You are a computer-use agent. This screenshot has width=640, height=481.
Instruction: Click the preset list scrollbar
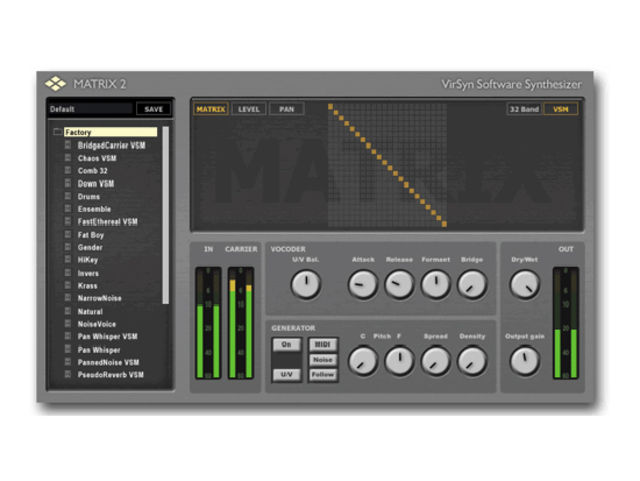(166, 215)
